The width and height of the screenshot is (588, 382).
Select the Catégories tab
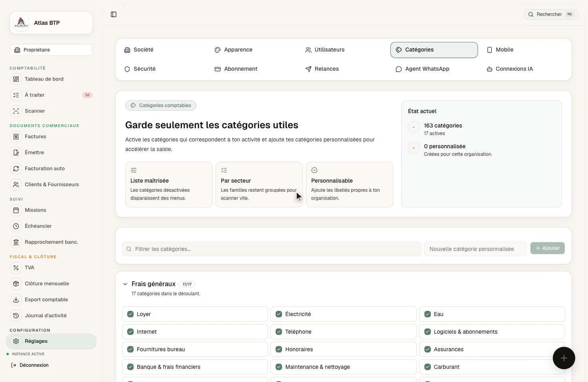[x=434, y=50]
